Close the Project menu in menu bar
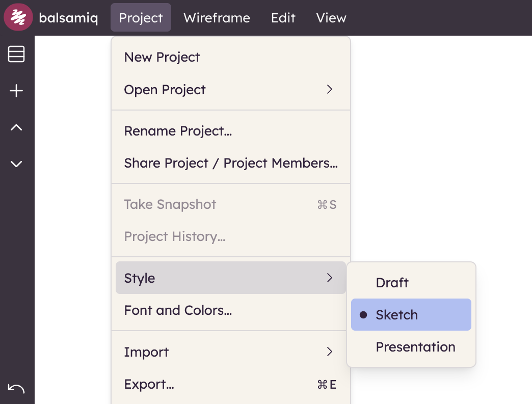 click(x=141, y=18)
